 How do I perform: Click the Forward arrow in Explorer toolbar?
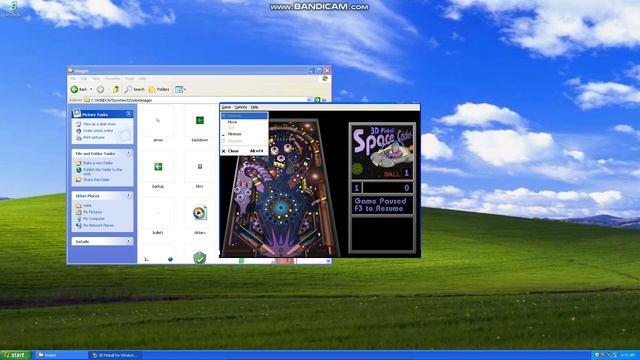coord(100,89)
